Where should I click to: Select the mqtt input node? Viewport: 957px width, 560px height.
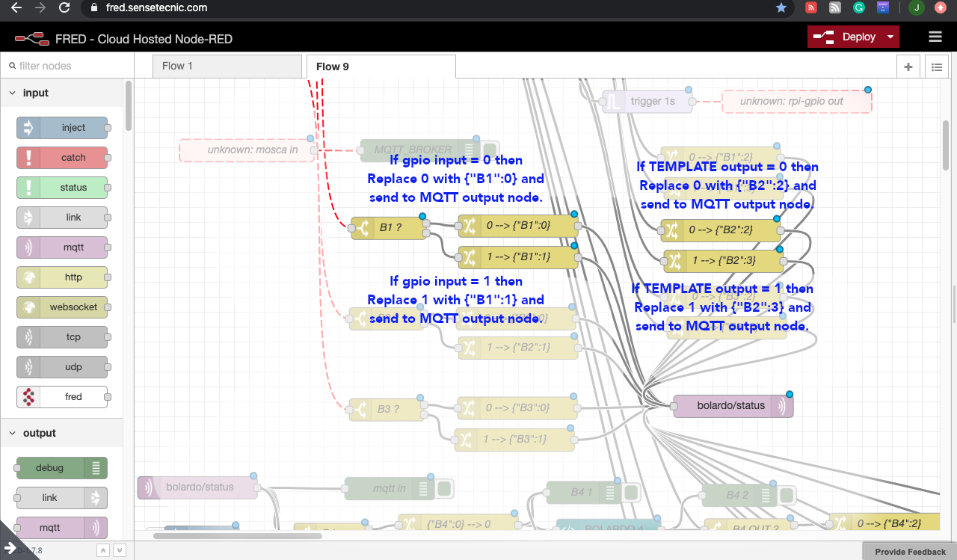coord(62,247)
